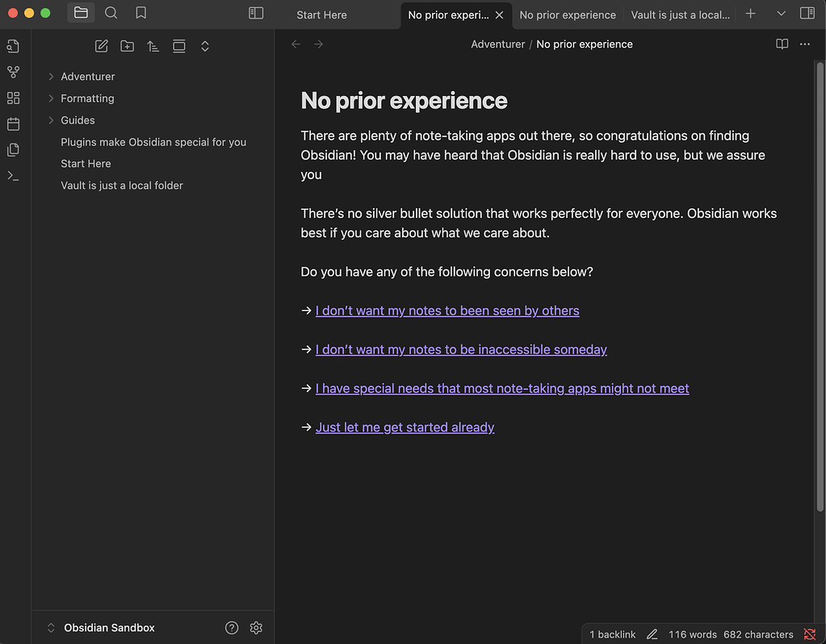Select the Vault is just a local... tab
The image size is (826, 644).
[679, 15]
